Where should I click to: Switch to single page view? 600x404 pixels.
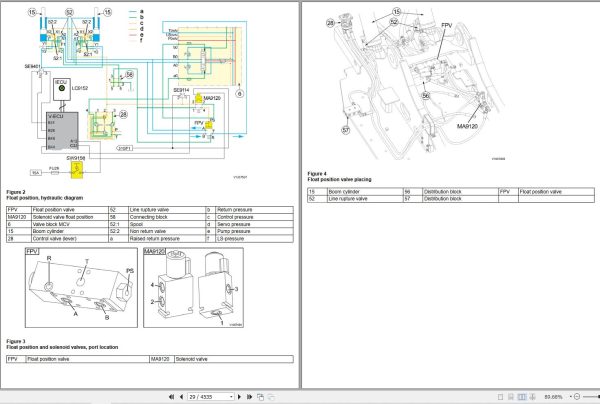tap(501, 397)
